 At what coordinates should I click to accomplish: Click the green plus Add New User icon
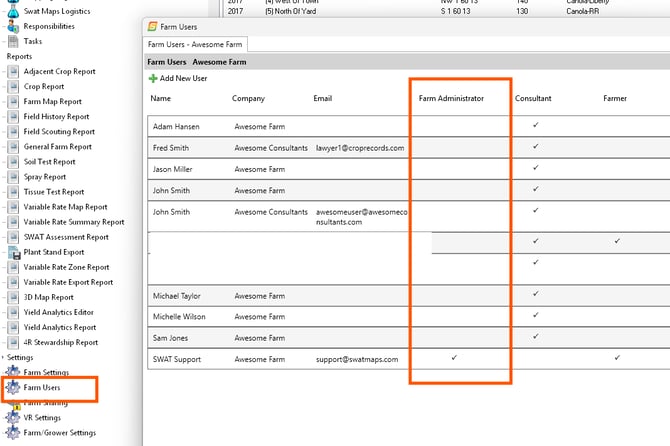tap(153, 79)
